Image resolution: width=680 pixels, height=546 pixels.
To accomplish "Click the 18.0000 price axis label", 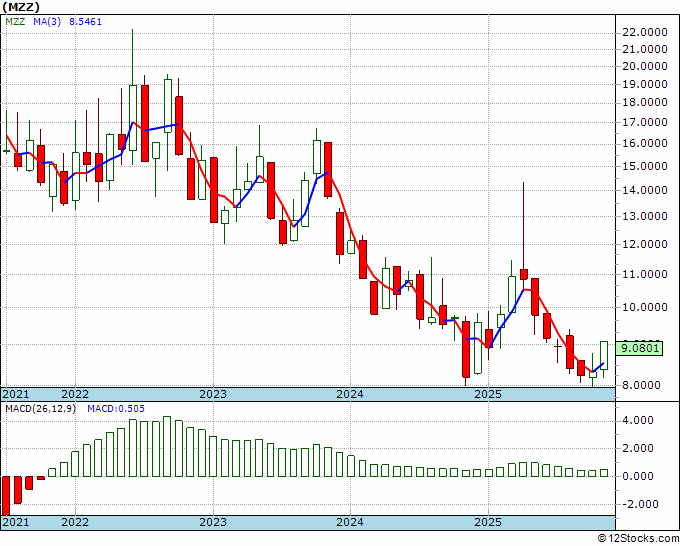I will (644, 102).
